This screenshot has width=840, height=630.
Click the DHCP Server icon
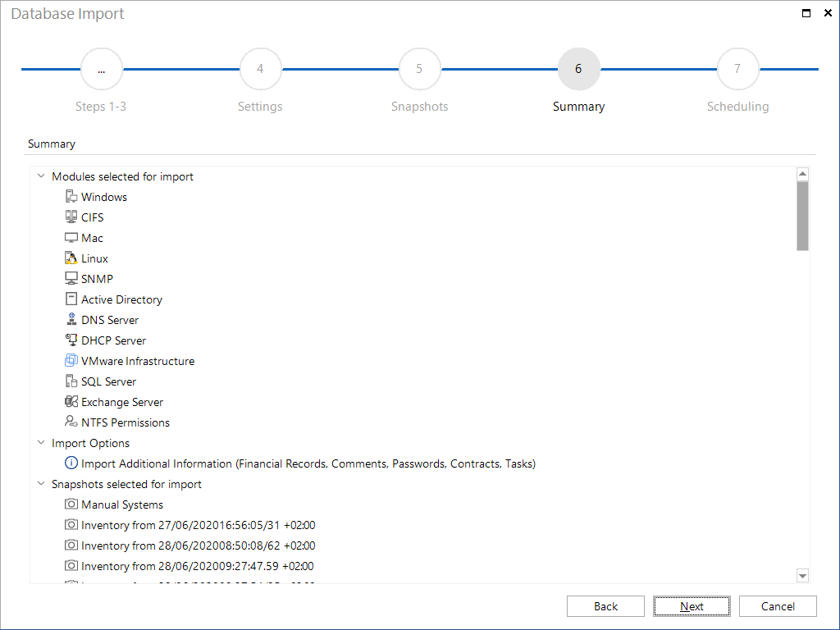pyautogui.click(x=71, y=340)
